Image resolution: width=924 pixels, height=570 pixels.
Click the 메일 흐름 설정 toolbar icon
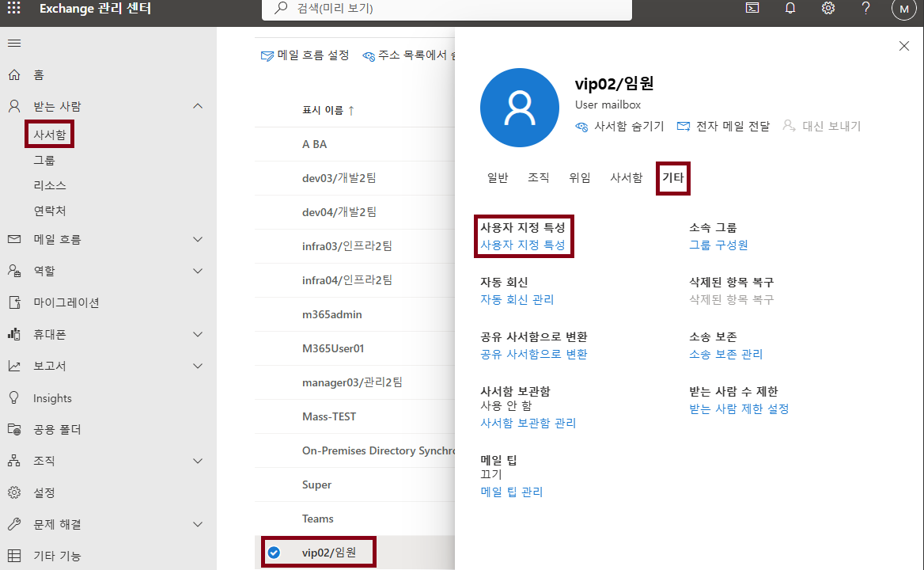click(267, 56)
